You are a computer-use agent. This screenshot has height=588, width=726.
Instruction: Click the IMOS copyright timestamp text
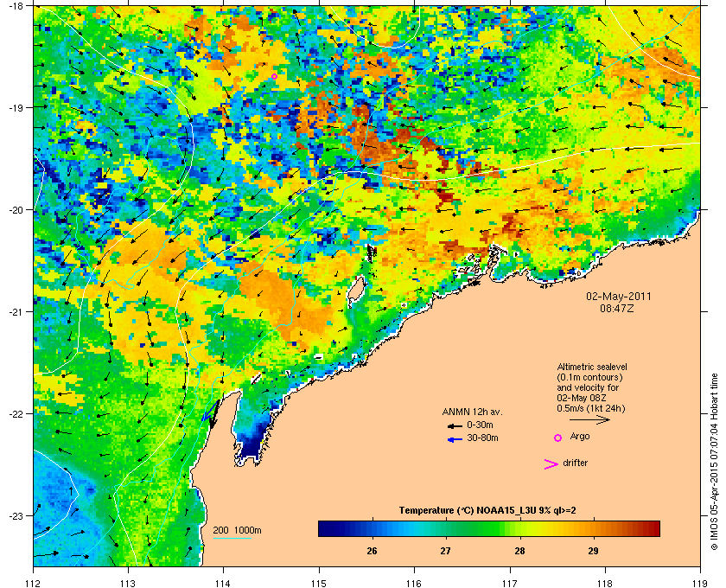pos(714,463)
